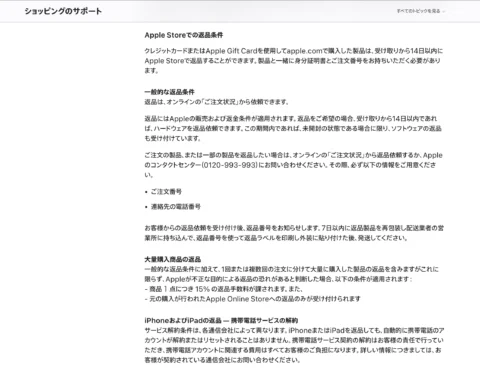This screenshot has height=378, width=480.
Task: Click the 連絡先の電話番号 bullet item
Action: (x=176, y=207)
